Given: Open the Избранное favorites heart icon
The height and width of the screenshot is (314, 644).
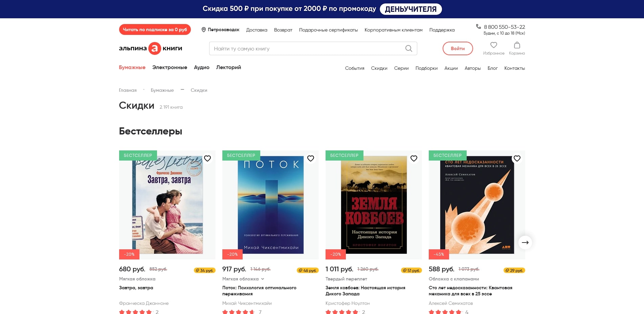Looking at the screenshot, I should [x=493, y=45].
